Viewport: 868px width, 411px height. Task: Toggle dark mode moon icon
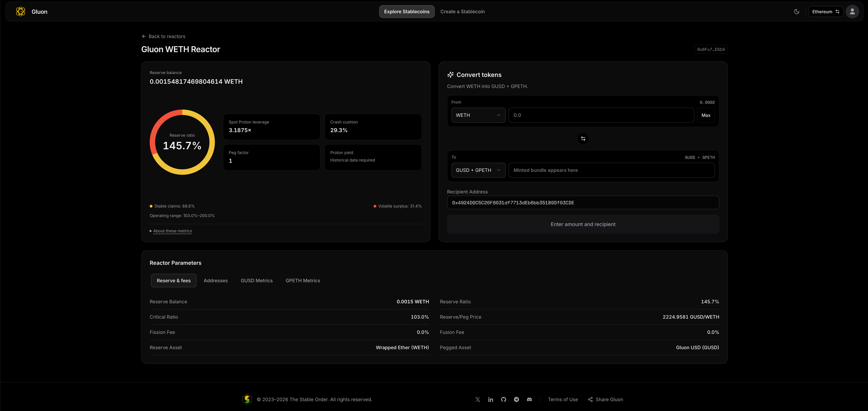797,11
